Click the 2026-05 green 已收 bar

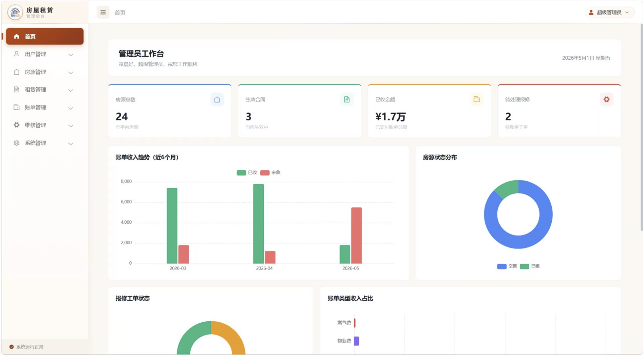pyautogui.click(x=345, y=254)
